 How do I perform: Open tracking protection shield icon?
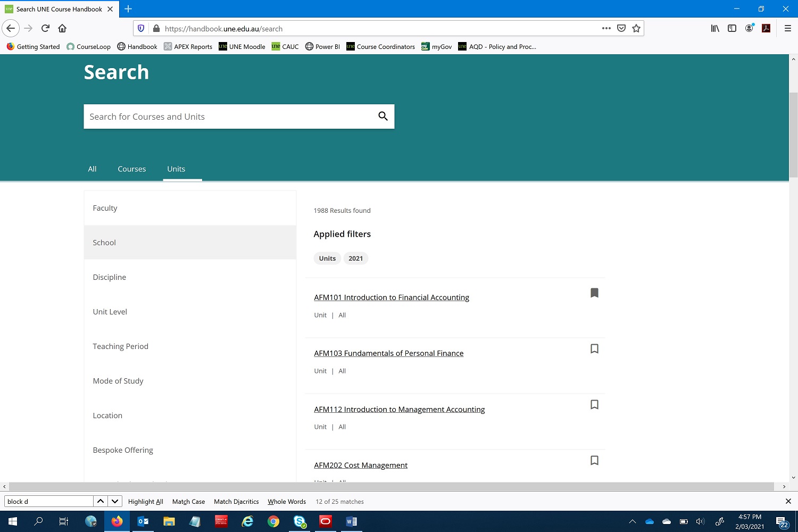tap(141, 28)
